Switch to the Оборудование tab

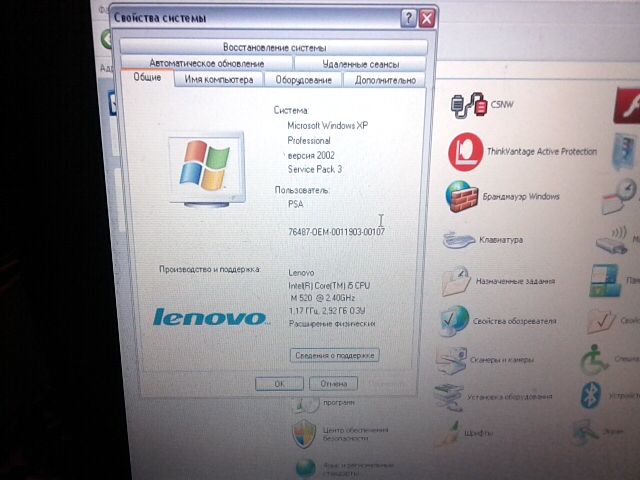303,80
